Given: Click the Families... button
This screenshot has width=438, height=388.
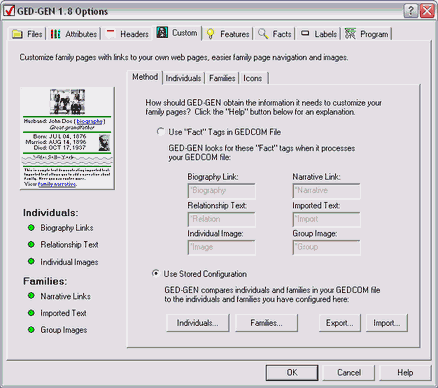Looking at the screenshot, I should (x=266, y=323).
